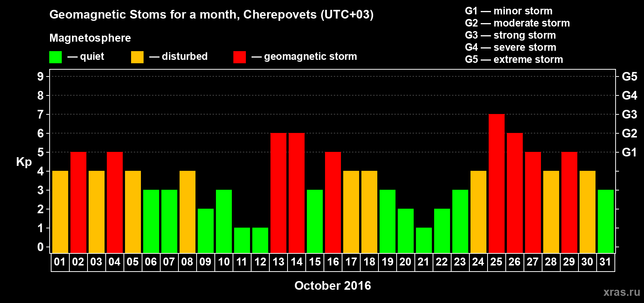Click the red geomagnetic storm legend swatch
This screenshot has height=303, width=644.
[239, 57]
